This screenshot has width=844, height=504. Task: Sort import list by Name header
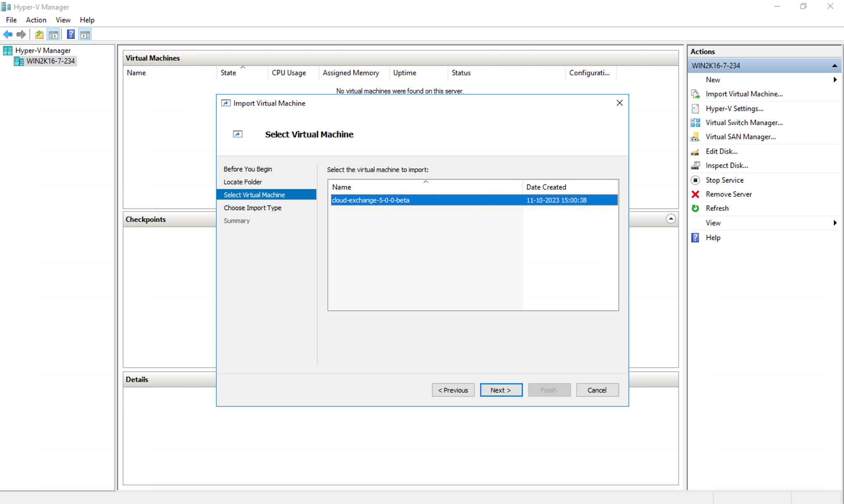click(x=425, y=187)
